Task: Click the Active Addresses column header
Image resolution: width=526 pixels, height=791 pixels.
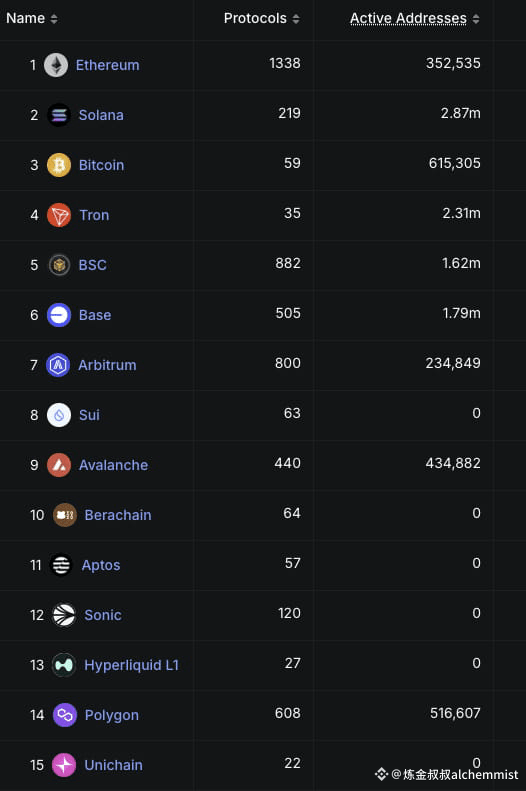Action: (408, 18)
